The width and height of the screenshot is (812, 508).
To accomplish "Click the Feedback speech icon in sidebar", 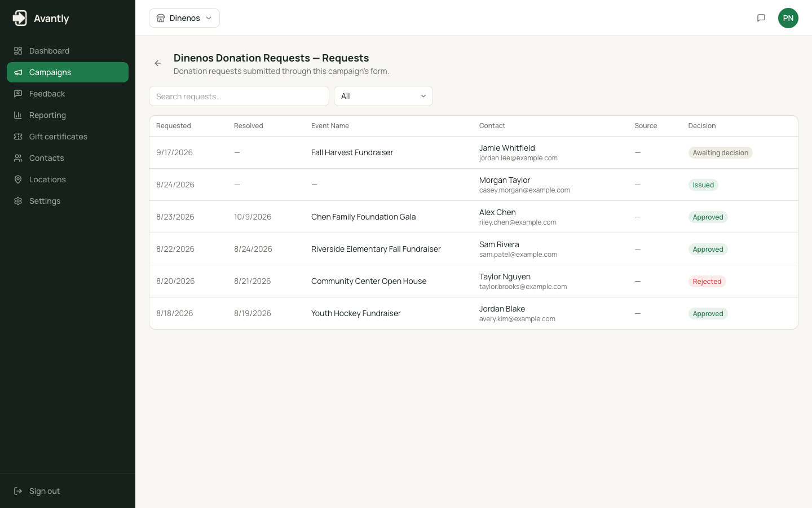I will click(18, 94).
